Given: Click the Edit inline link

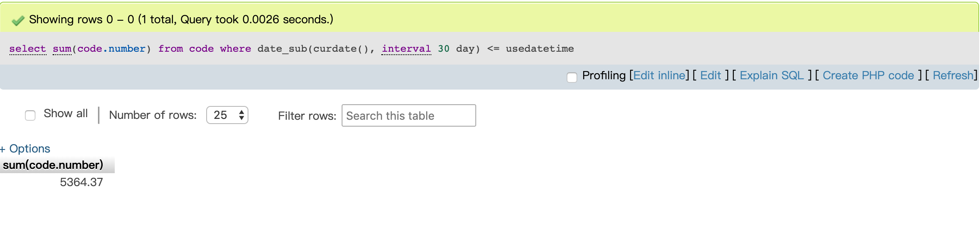Looking at the screenshot, I should point(659,75).
